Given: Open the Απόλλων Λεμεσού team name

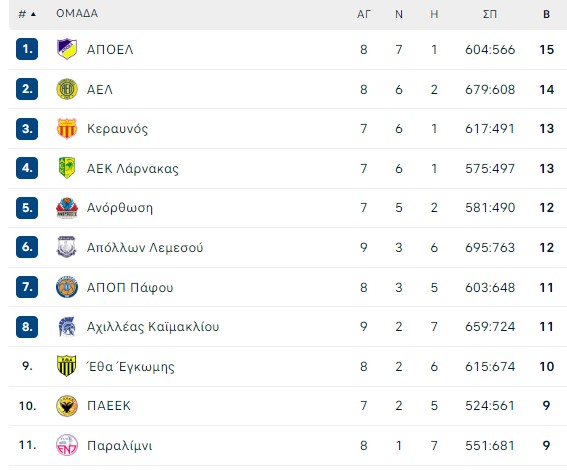Looking at the screenshot, I should coord(145,247).
